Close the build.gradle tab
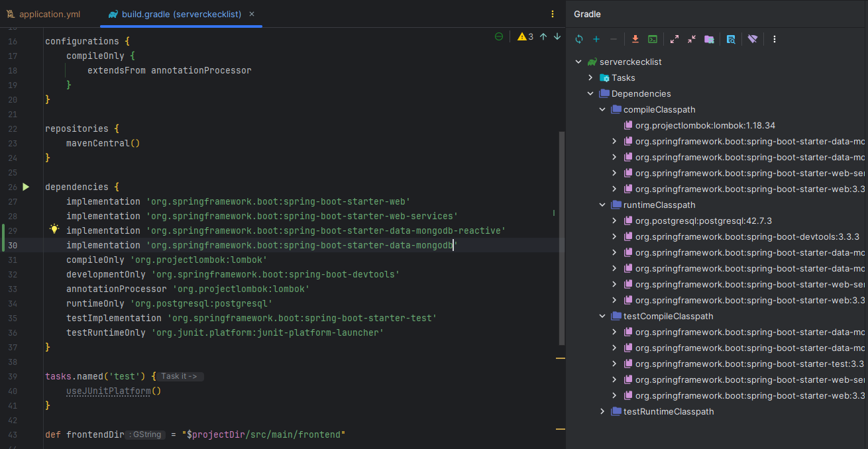 252,14
